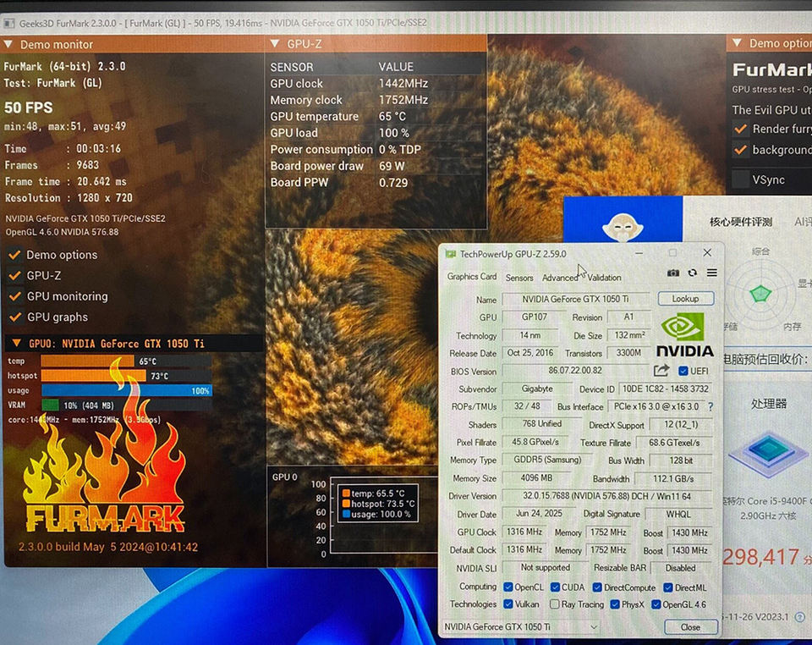Toggle the PhysX checkbox
The image size is (812, 645).
pyautogui.click(x=615, y=604)
